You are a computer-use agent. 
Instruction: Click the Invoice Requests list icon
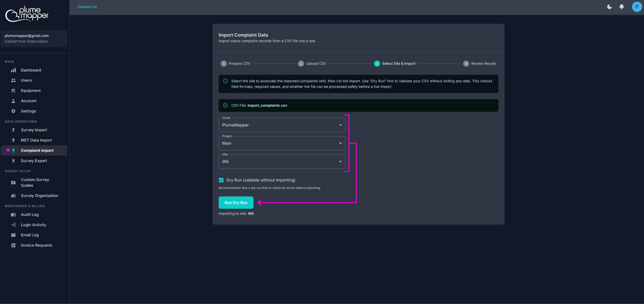click(13, 245)
